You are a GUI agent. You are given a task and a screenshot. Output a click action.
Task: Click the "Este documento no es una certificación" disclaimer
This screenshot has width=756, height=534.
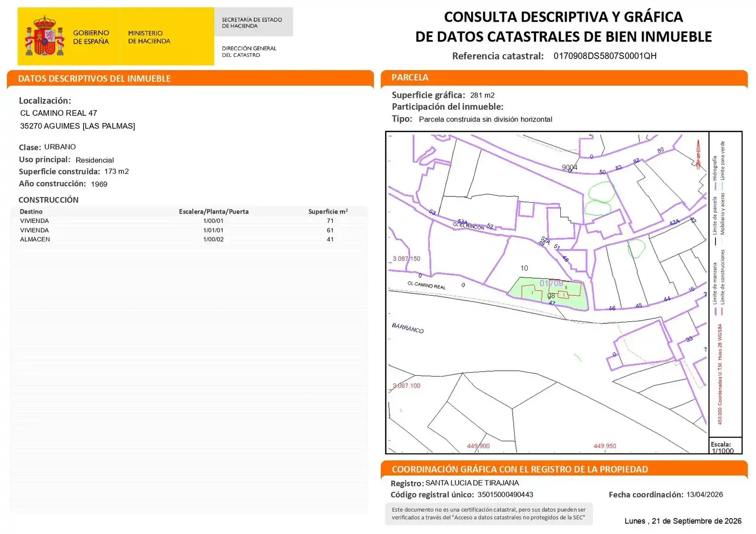click(x=489, y=514)
